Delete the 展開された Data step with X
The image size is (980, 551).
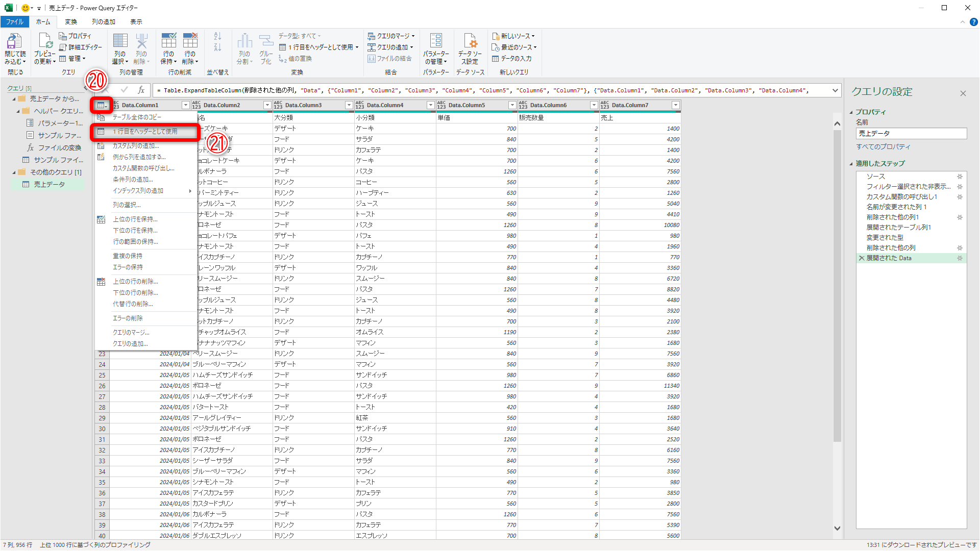tap(862, 258)
